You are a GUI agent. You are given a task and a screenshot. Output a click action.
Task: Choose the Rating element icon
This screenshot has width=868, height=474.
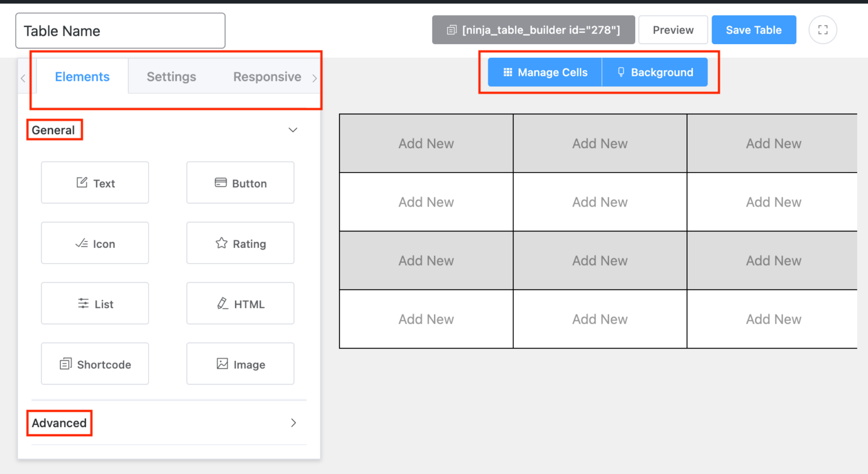pyautogui.click(x=240, y=243)
